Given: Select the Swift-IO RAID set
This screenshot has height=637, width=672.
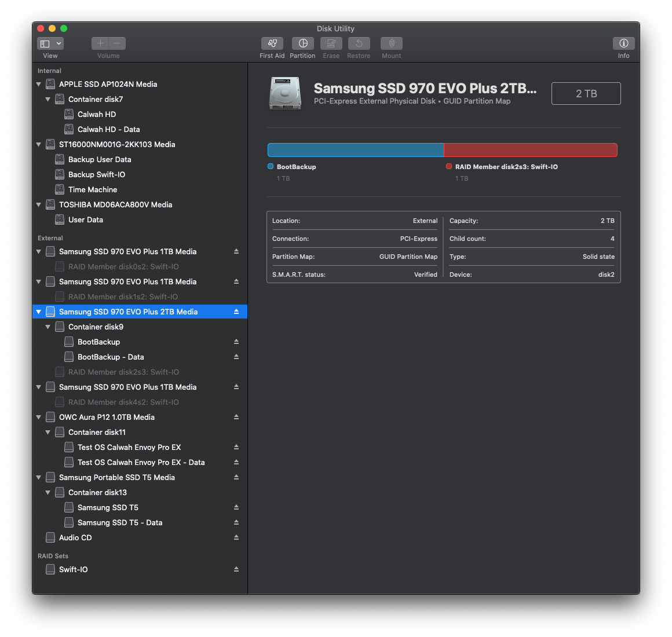Looking at the screenshot, I should coord(140,569).
